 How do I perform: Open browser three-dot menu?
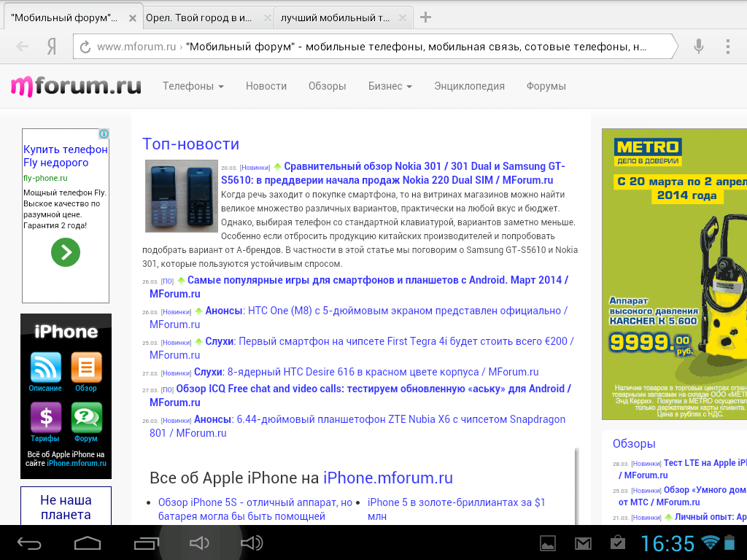pyautogui.click(x=727, y=46)
